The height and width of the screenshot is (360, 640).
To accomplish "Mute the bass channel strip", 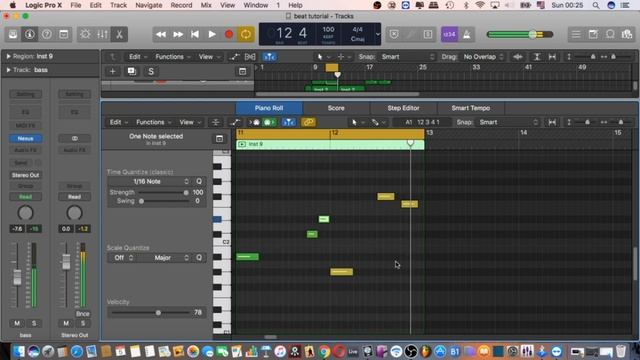I will (x=17, y=323).
